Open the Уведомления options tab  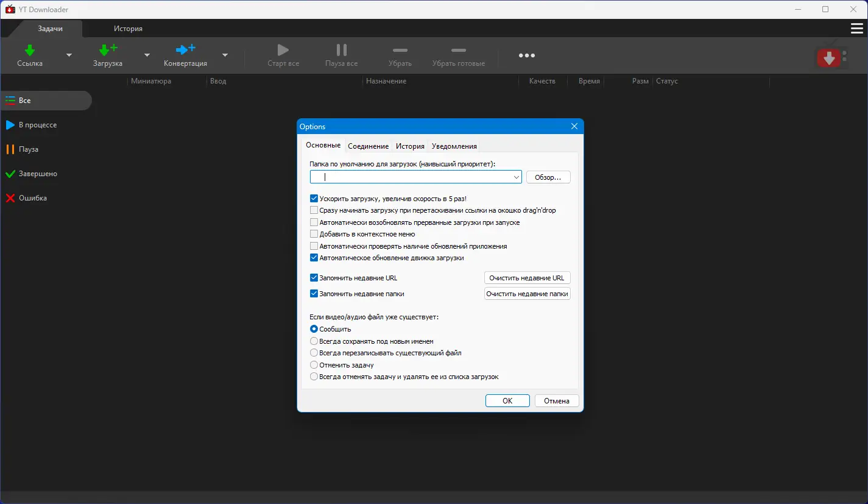point(454,146)
